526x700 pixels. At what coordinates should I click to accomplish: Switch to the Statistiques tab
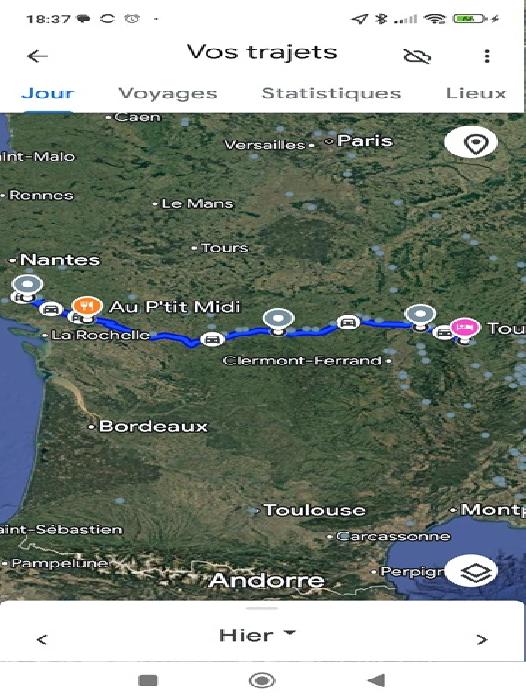click(331, 93)
